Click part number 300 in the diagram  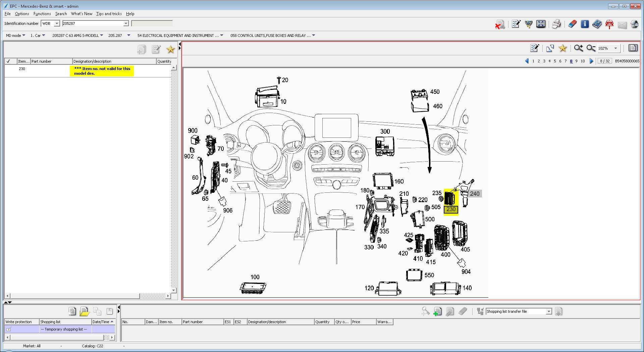tap(385, 131)
